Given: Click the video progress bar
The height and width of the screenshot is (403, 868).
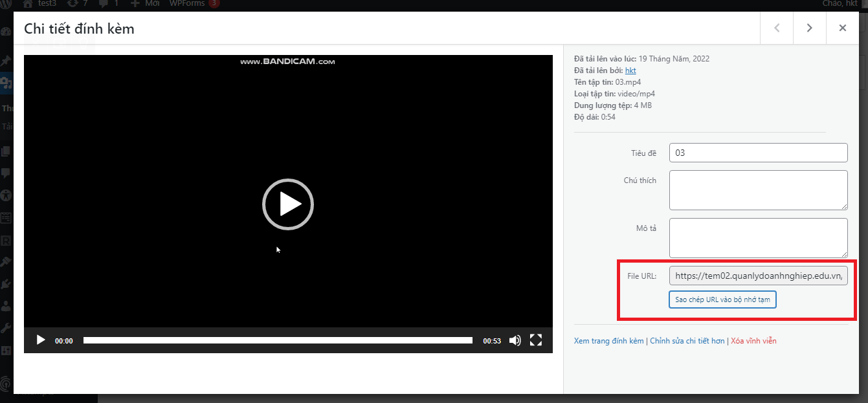Looking at the screenshot, I should pyautogui.click(x=278, y=340).
